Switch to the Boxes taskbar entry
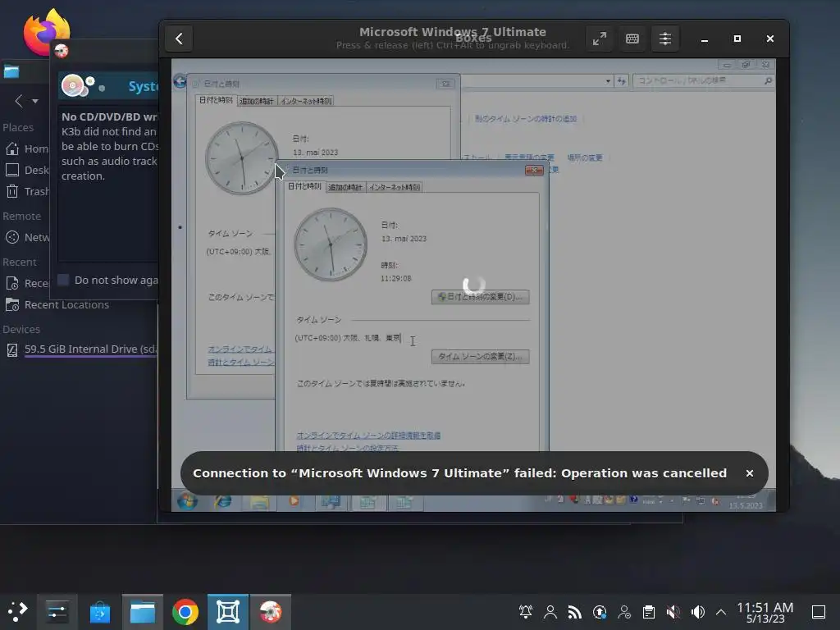Screen dimensions: 840x630 pos(228,612)
